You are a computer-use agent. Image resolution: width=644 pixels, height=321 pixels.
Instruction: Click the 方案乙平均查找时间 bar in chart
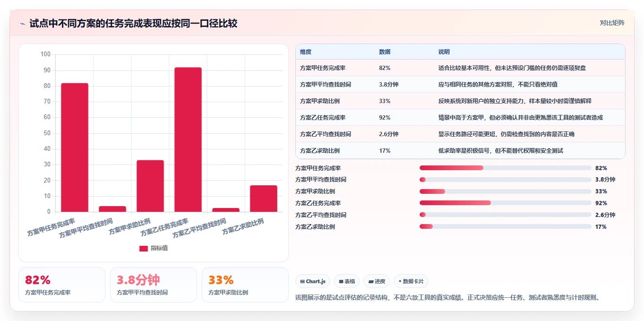pos(226,210)
